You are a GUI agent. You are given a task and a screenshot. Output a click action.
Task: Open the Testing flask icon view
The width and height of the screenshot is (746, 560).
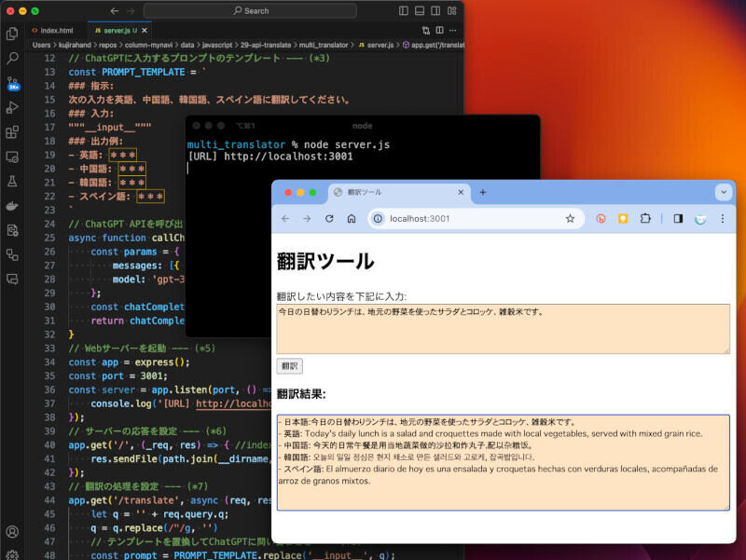click(x=12, y=181)
